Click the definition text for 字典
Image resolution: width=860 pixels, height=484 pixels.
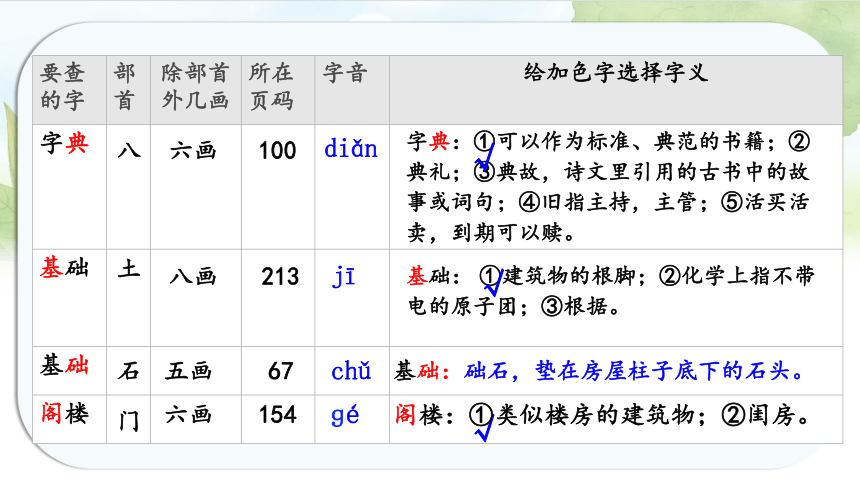click(x=608, y=187)
